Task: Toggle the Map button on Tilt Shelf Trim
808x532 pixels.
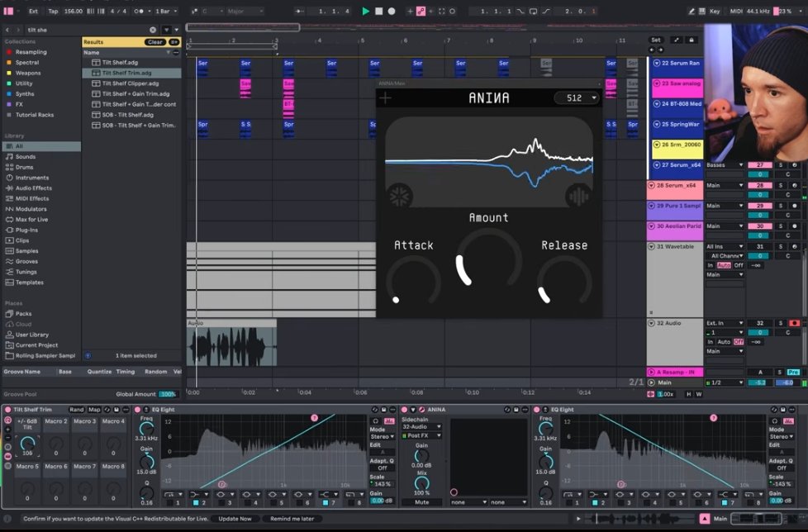Action: coord(94,410)
